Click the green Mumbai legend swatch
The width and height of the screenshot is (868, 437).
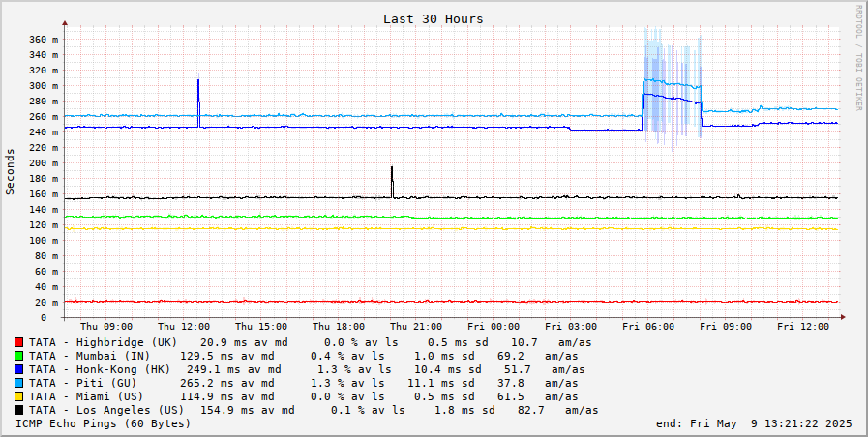click(x=18, y=356)
